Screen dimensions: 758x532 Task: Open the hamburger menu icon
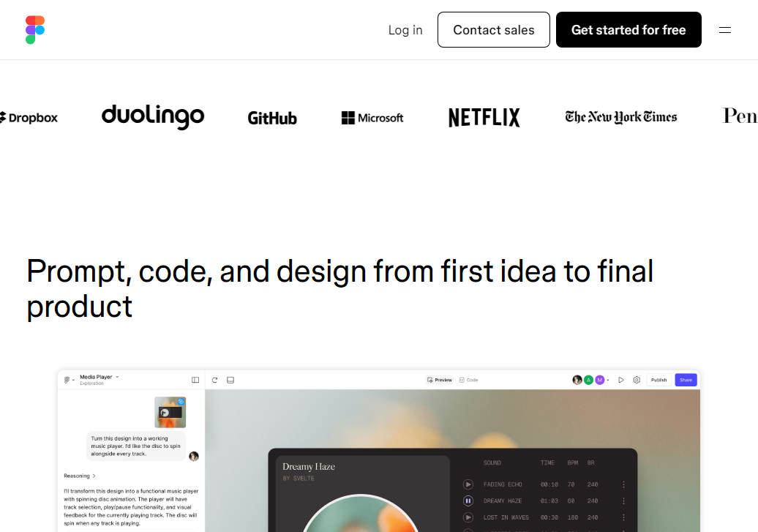click(x=724, y=30)
